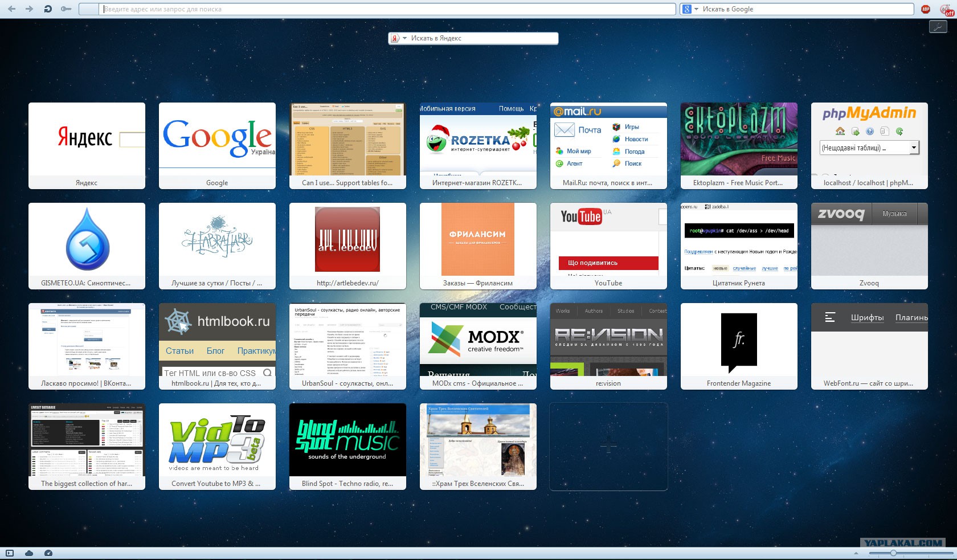Click the extension icon marked 'off'
Viewport: 957px width, 560px height.
pyautogui.click(x=946, y=10)
